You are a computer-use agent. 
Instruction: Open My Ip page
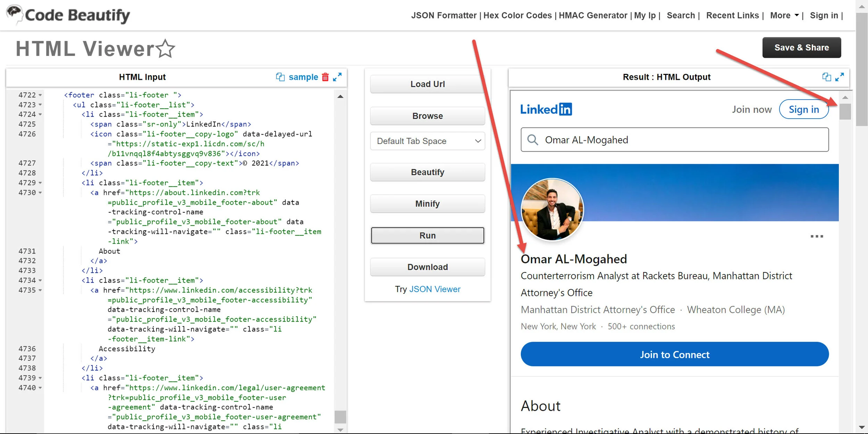[645, 15]
